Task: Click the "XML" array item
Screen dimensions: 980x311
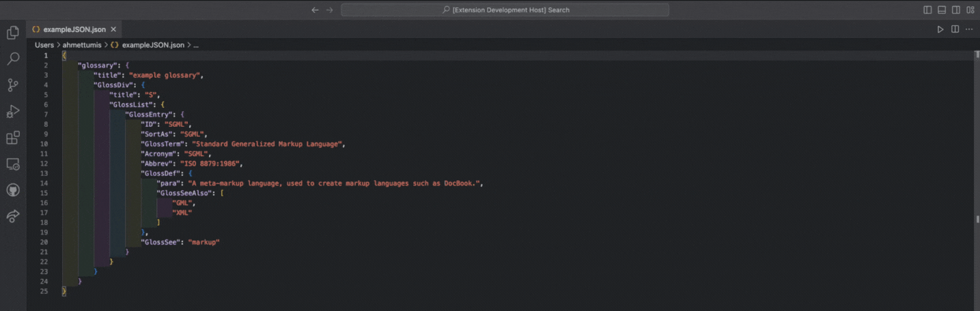Action: [x=182, y=213]
